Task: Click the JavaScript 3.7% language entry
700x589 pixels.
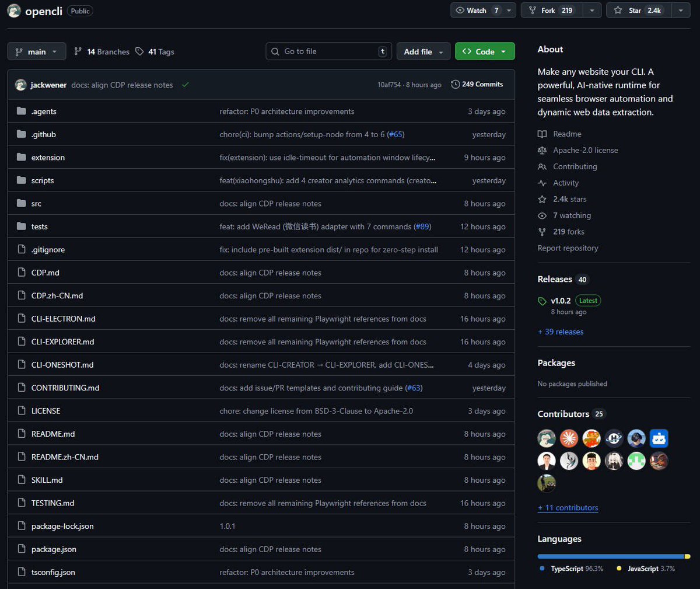Action: (x=646, y=569)
